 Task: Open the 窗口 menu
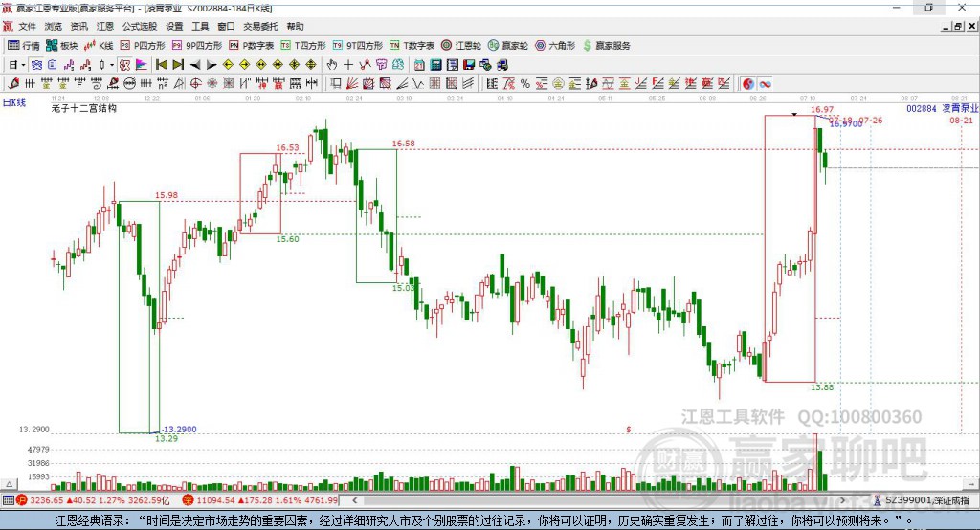point(226,26)
